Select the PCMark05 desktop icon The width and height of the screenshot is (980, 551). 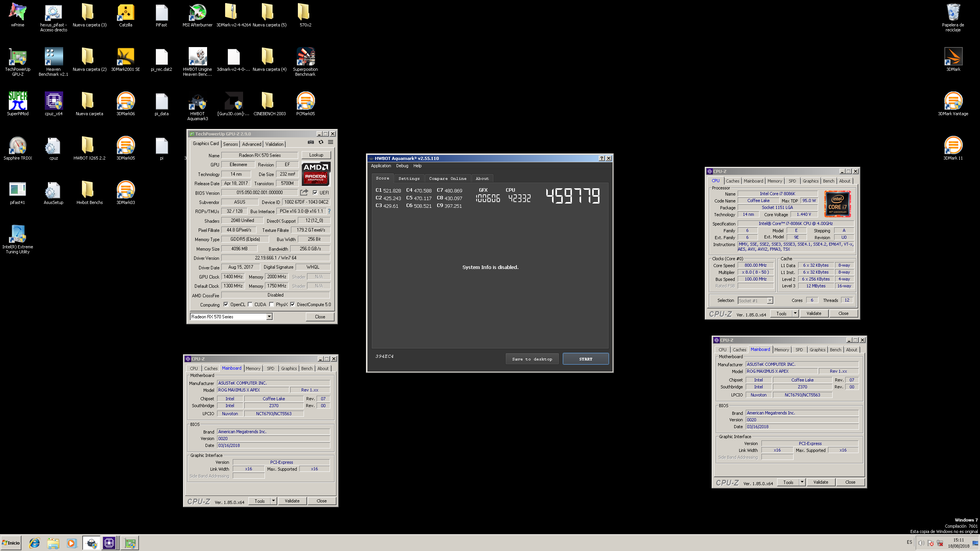pos(305,104)
